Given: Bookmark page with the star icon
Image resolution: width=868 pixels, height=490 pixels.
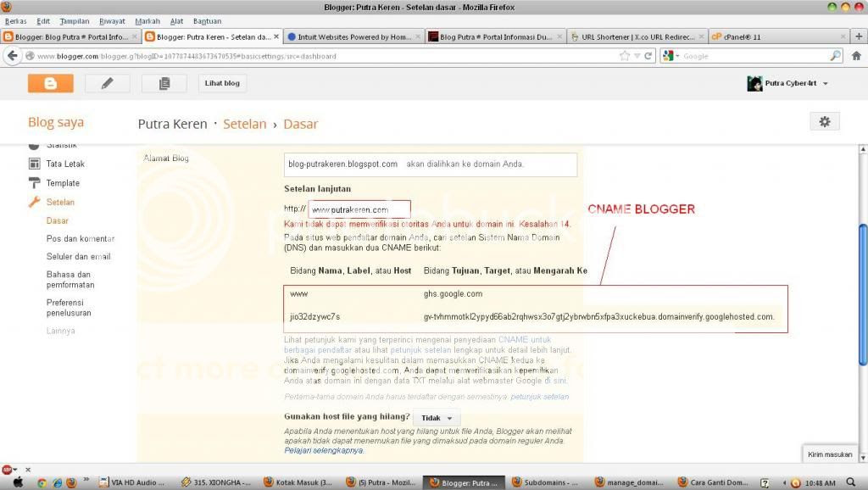Looking at the screenshot, I should pyautogui.click(x=625, y=56).
